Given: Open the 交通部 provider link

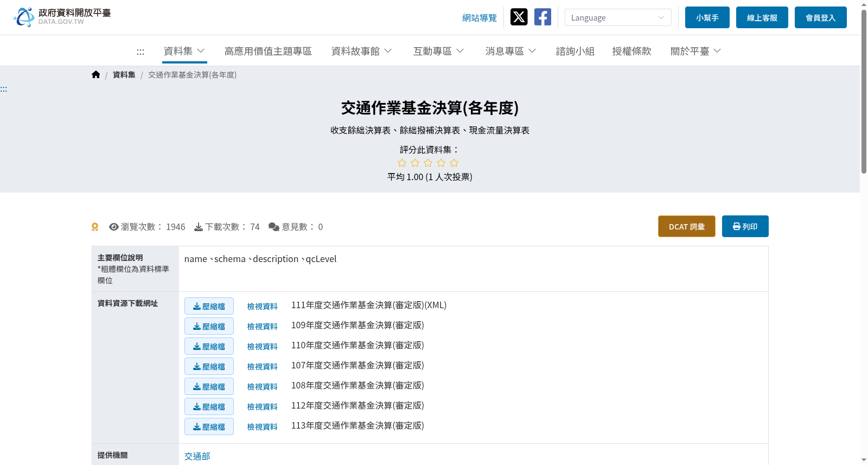Looking at the screenshot, I should [197, 456].
